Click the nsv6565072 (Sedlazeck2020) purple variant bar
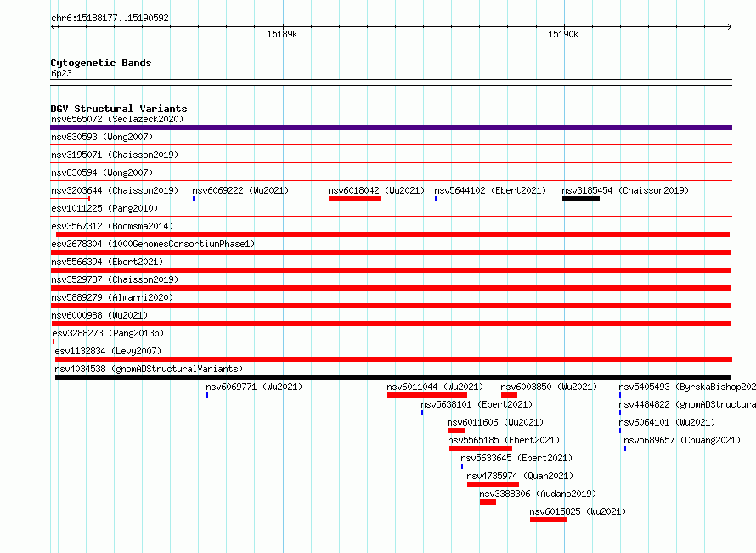The height and width of the screenshot is (553, 756). pyautogui.click(x=391, y=127)
